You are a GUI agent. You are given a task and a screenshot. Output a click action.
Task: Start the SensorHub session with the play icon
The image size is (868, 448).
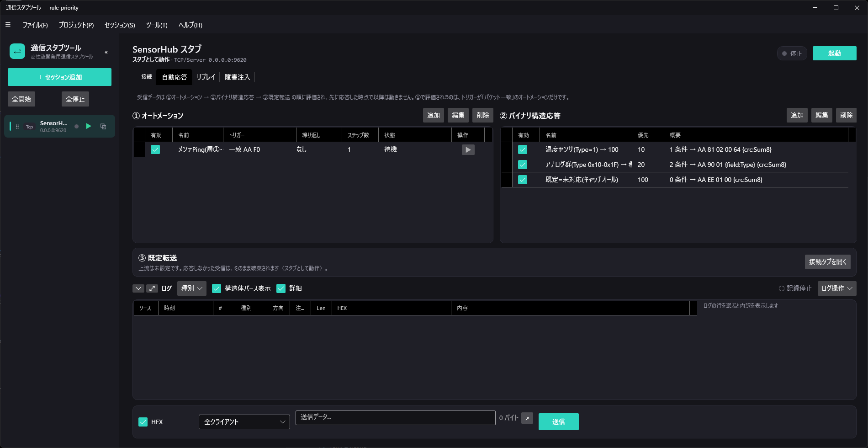[89, 126]
